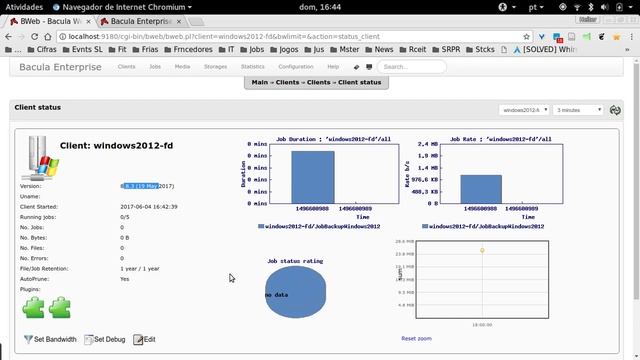Open the Configuration menu
The image size is (640, 360).
coord(296,67)
